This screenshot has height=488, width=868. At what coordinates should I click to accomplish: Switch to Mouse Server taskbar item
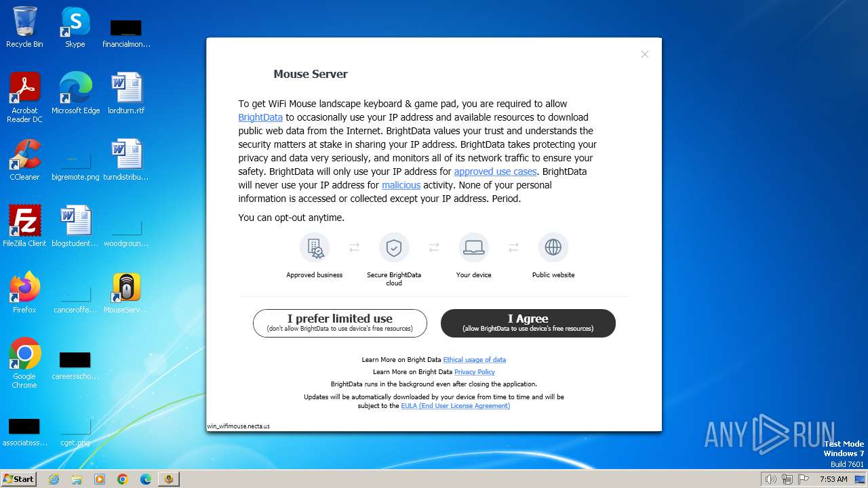169,479
